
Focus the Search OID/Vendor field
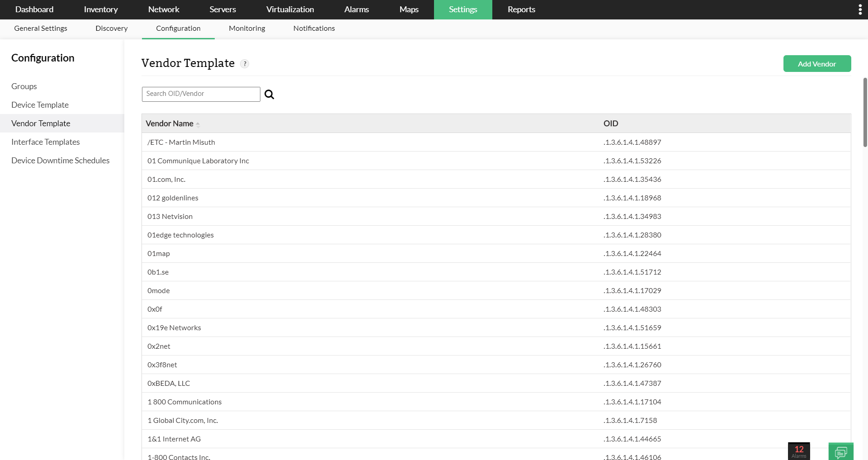(201, 94)
